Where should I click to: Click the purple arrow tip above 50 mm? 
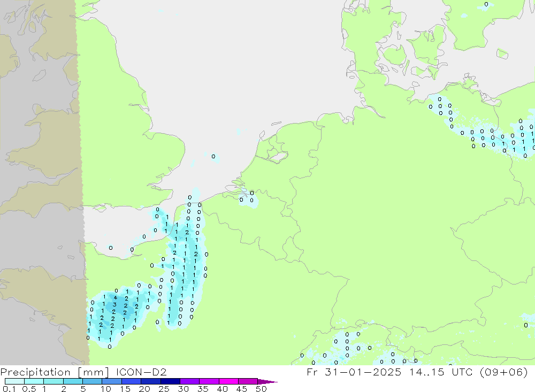[267, 381]
